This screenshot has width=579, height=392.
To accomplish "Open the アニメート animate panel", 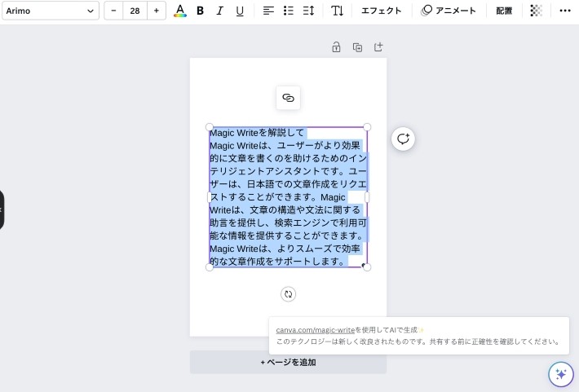I will click(x=449, y=11).
